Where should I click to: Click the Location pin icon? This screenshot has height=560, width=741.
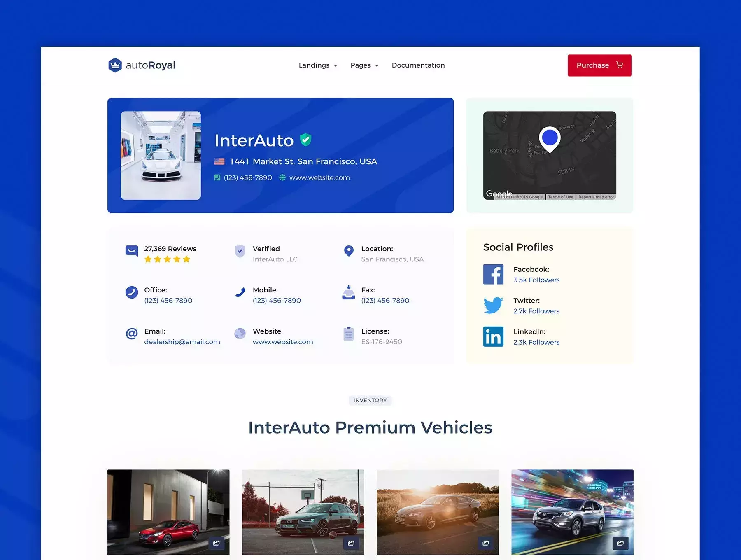click(x=349, y=251)
